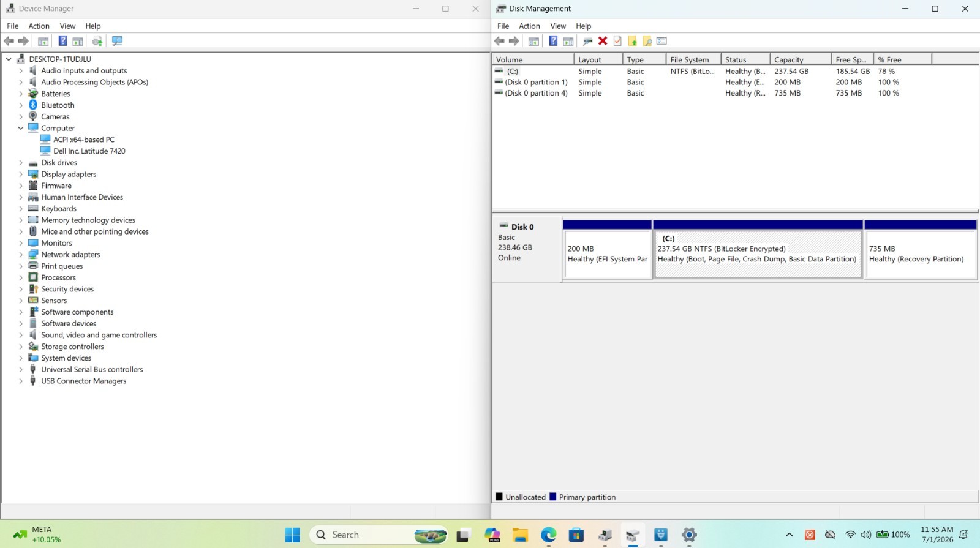Expand Universal Serial Bus controllers
This screenshot has width=980, height=548.
click(21, 370)
